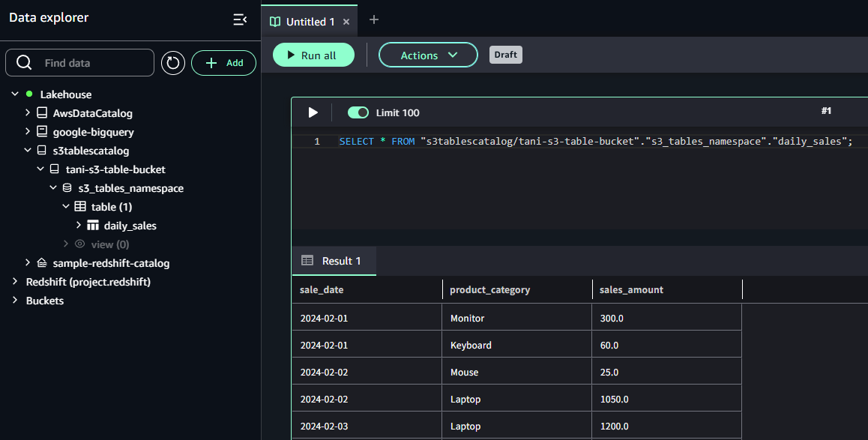868x440 pixels.
Task: Run the query cell with play icon
Action: coord(313,112)
